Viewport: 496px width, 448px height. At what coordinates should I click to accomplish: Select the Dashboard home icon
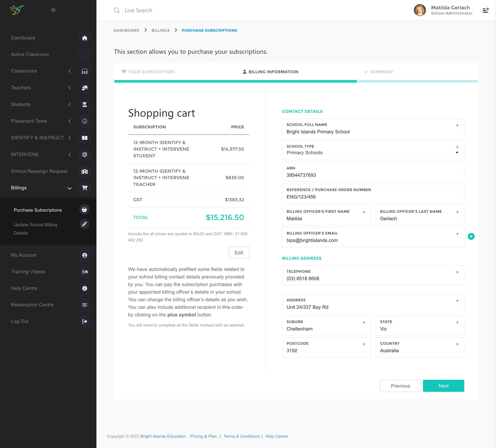[85, 38]
